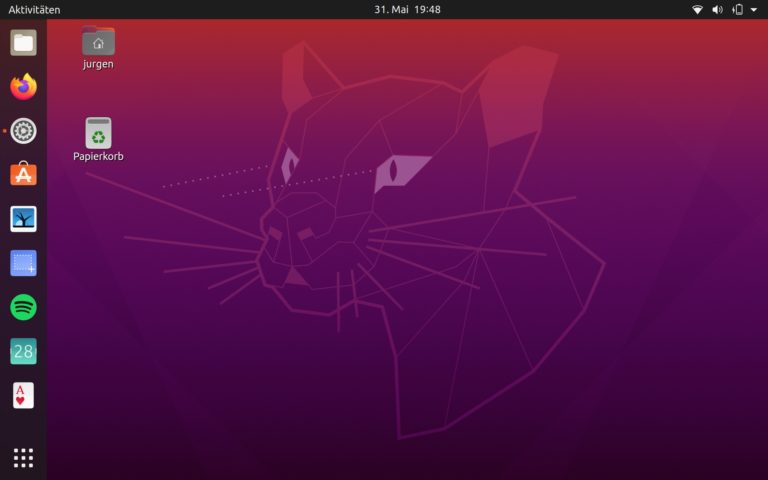The height and width of the screenshot is (480, 768).
Task: Click the Wi-Fi status icon
Action: [x=697, y=9]
